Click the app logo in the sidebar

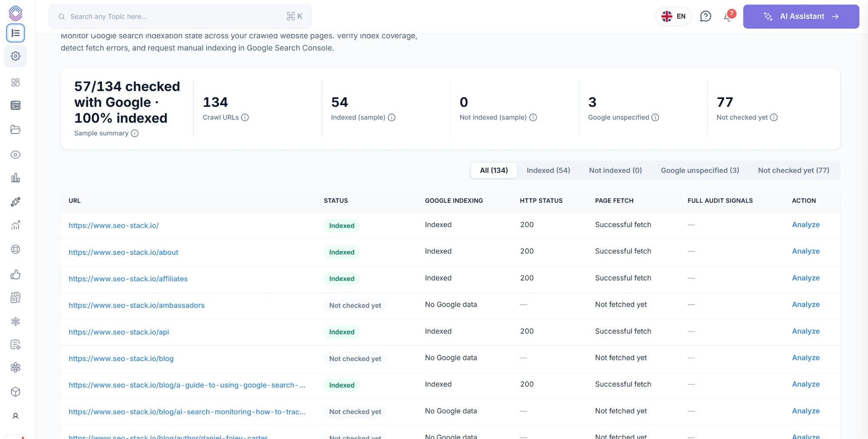(16, 13)
